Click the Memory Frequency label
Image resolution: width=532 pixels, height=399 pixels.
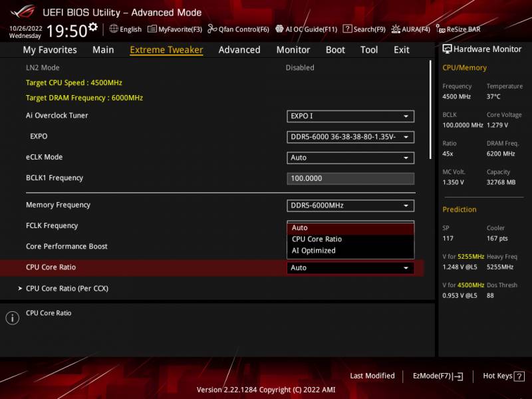(58, 205)
